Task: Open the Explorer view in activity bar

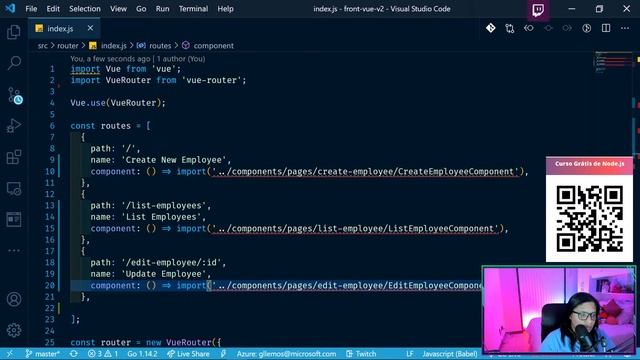Action: point(14,32)
